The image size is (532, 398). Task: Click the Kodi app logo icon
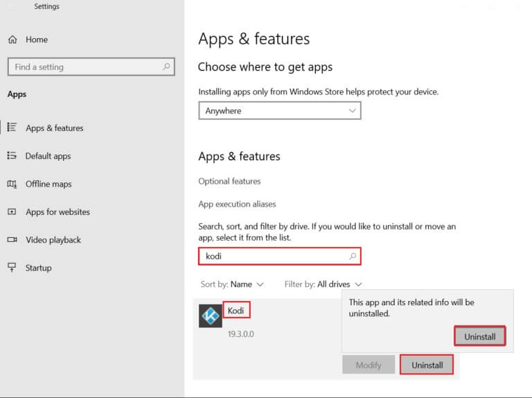click(211, 315)
